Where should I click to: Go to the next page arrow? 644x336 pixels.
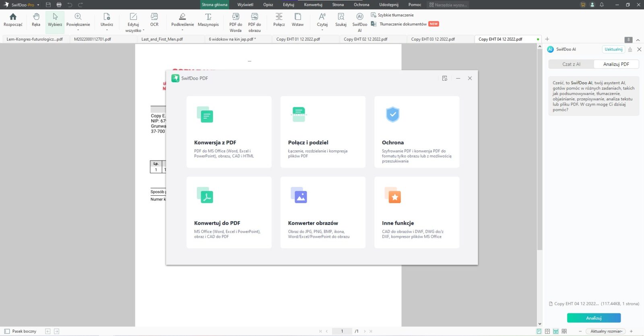coord(365,331)
